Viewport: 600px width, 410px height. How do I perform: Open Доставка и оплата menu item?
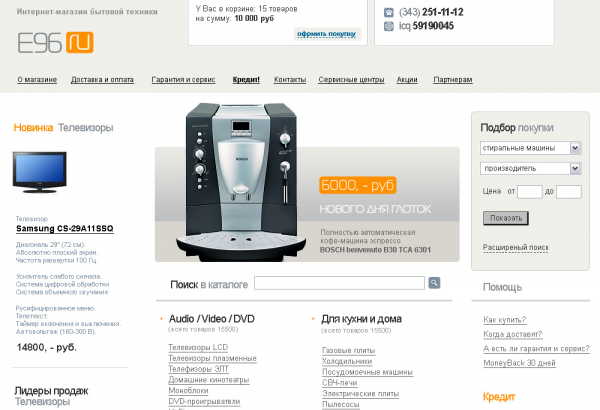(x=102, y=80)
